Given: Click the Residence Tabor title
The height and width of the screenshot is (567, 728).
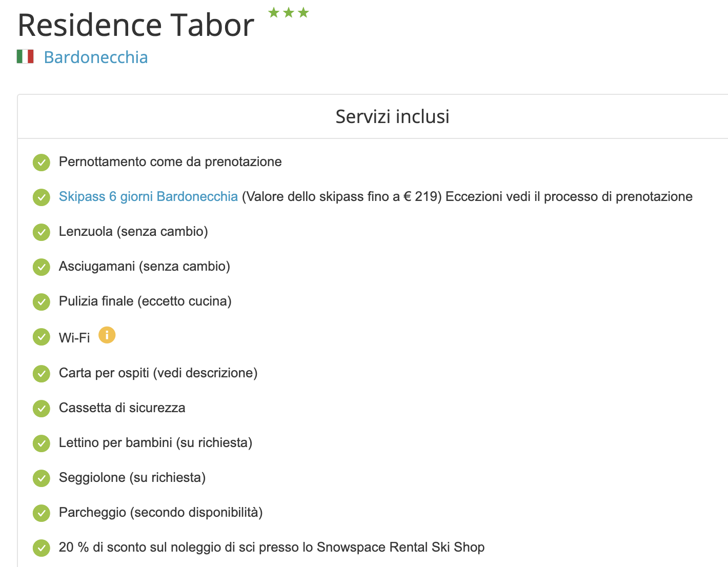Looking at the screenshot, I should tap(136, 25).
